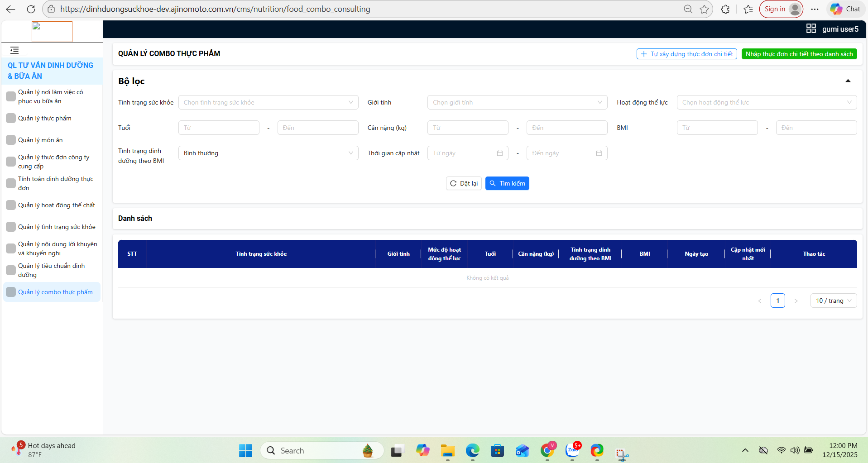This screenshot has width=868, height=463.
Task: Open Tình trạng dinh dưỡng theo BMI dropdown
Action: coord(268,153)
